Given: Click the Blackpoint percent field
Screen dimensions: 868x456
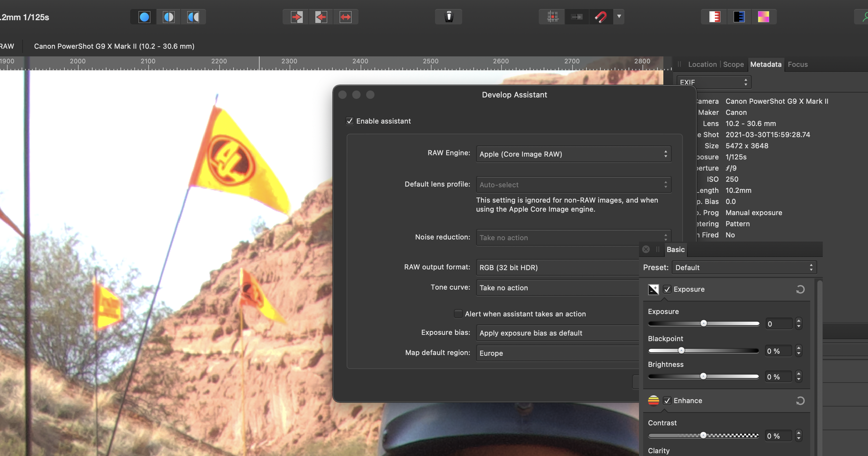Looking at the screenshot, I should (x=779, y=351).
